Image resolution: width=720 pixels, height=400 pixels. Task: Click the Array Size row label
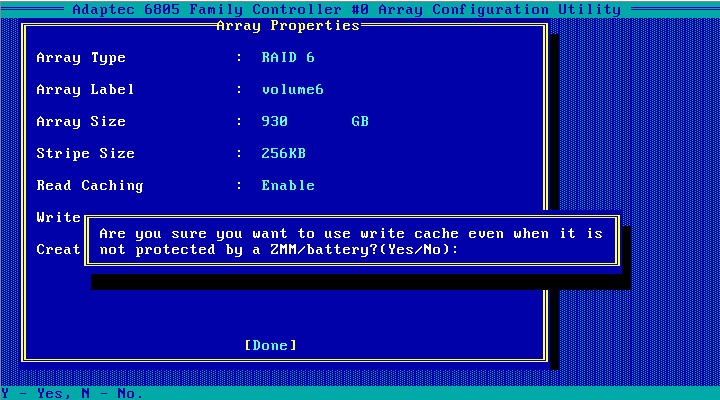(x=81, y=121)
